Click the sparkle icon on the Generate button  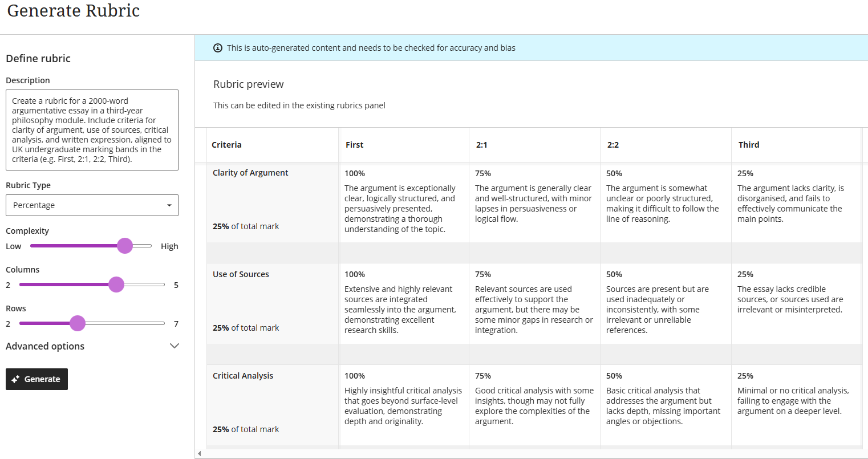pos(15,379)
